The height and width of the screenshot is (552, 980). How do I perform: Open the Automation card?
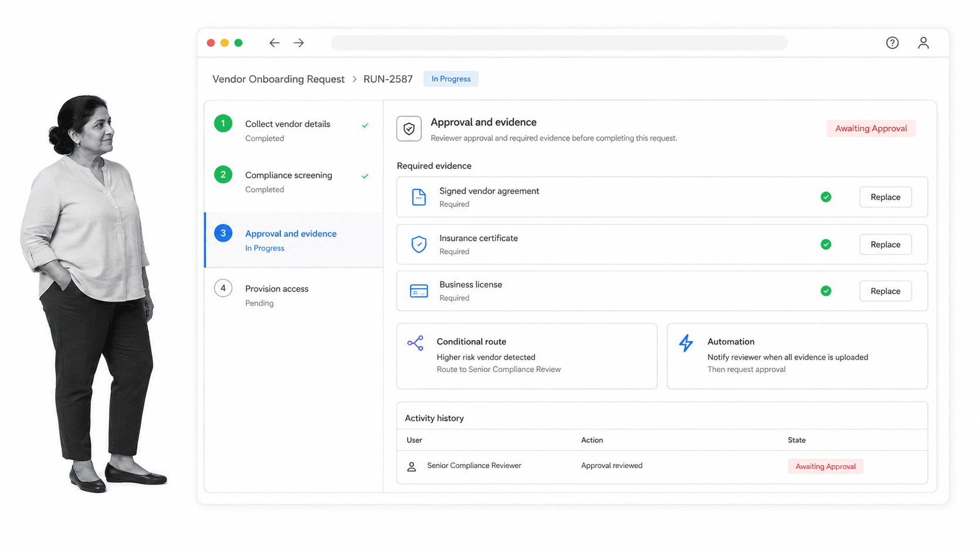(x=797, y=356)
